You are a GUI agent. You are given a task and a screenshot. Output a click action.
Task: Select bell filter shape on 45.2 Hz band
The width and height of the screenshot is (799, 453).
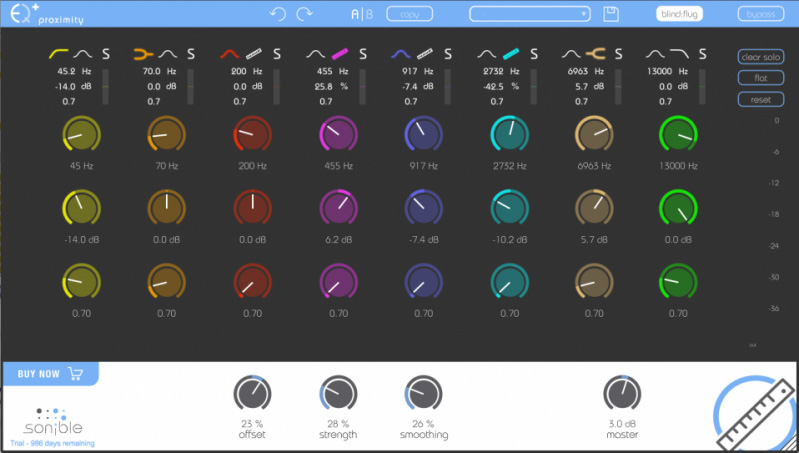[x=83, y=54]
